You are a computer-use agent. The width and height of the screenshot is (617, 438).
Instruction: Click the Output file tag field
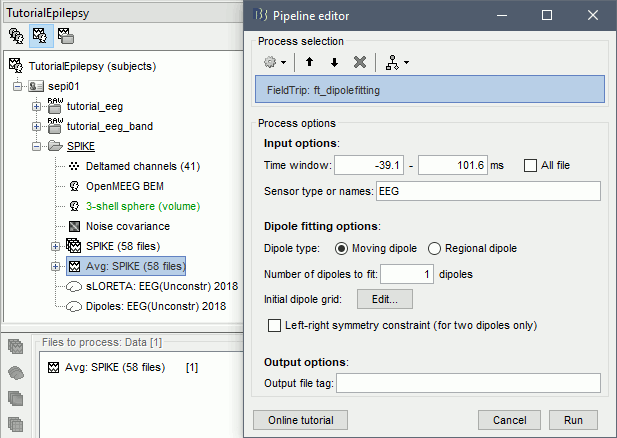pyautogui.click(x=468, y=382)
